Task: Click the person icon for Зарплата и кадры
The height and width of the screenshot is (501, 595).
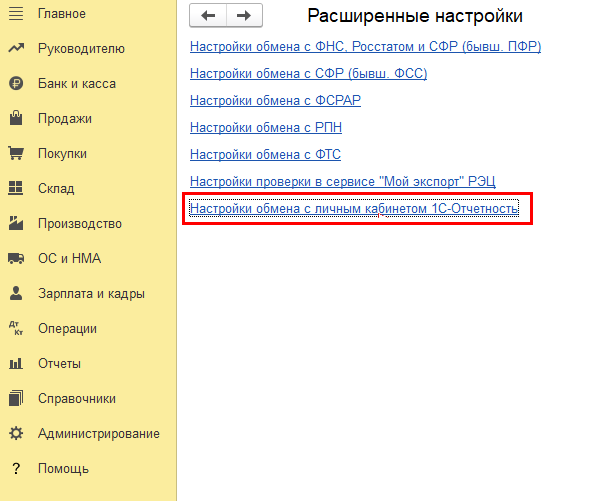Action: [16, 293]
